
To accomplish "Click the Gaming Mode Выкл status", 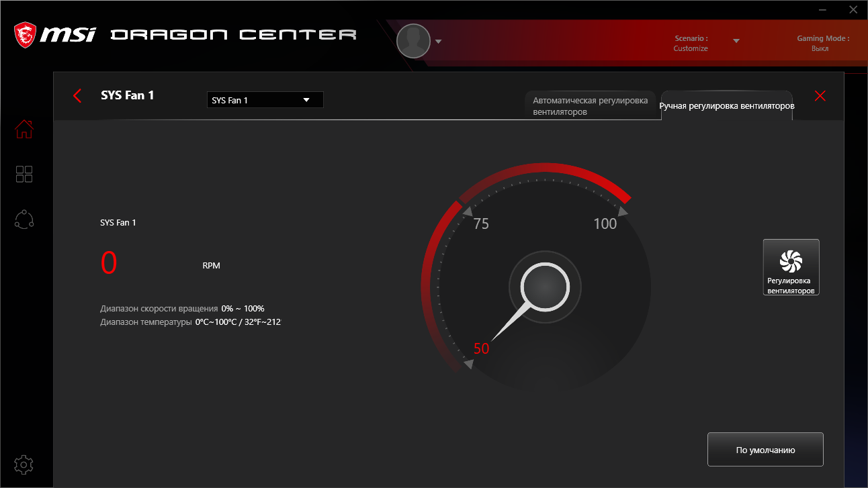I will point(820,48).
